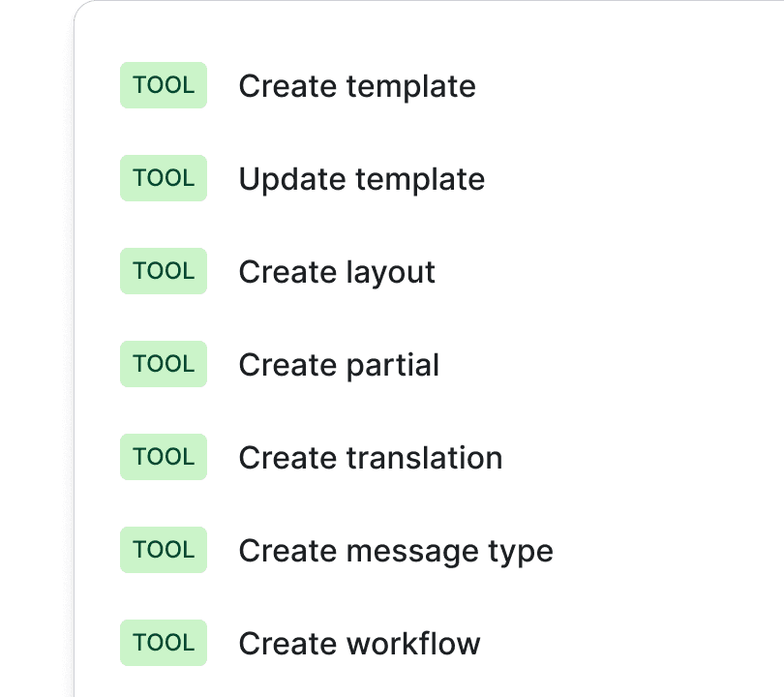Click the last row in the tool list
The width and height of the screenshot is (784, 697).
click(359, 645)
